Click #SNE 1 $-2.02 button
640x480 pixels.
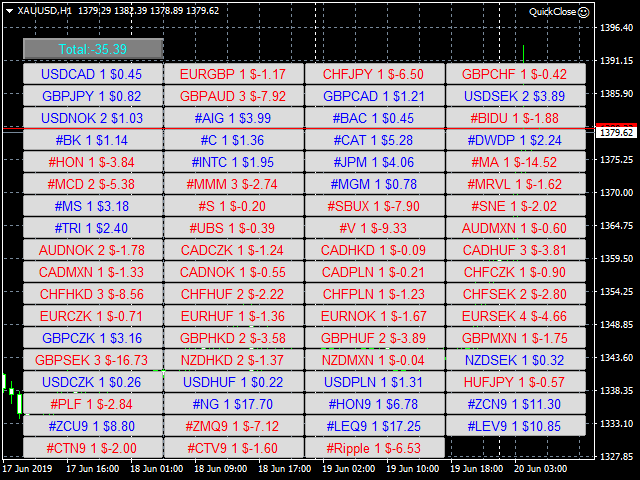coord(516,206)
